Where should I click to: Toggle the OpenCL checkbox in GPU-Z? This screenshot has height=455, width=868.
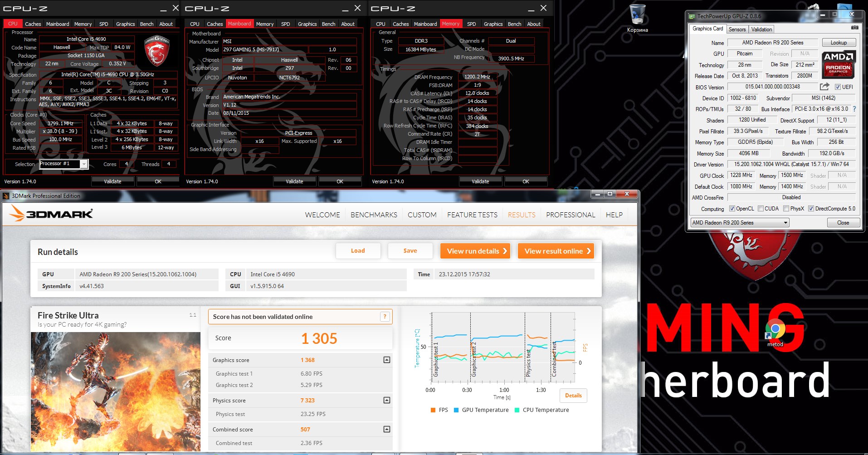click(732, 209)
